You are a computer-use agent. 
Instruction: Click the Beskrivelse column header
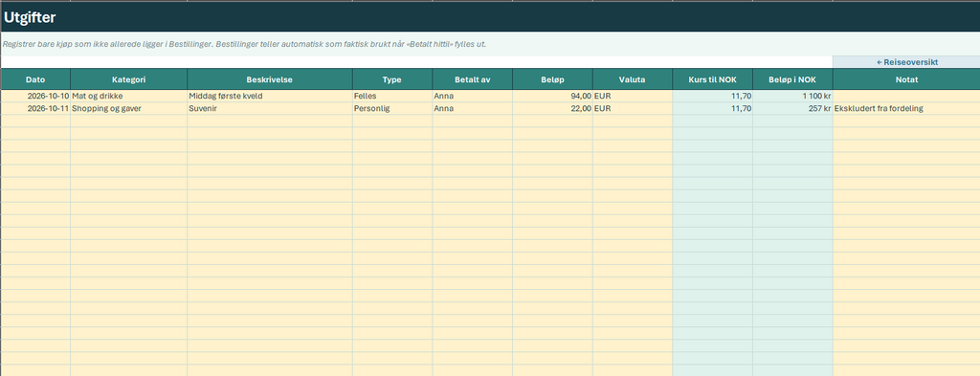[x=270, y=79]
